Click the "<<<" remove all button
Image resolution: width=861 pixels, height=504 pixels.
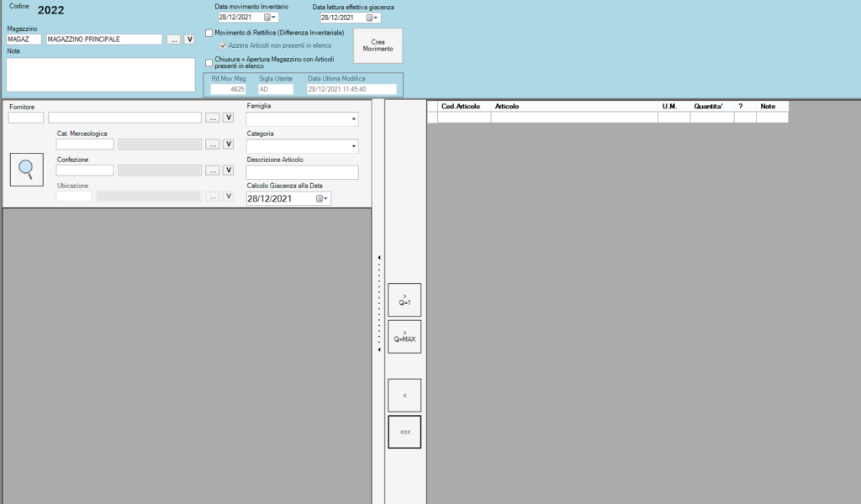coord(404,432)
